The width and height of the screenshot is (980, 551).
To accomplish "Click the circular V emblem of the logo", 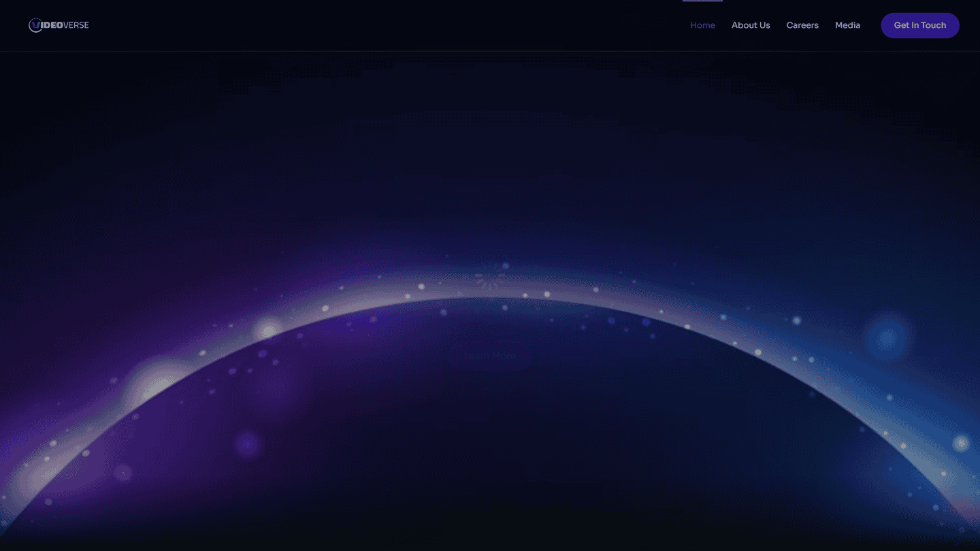I will pyautogui.click(x=35, y=25).
